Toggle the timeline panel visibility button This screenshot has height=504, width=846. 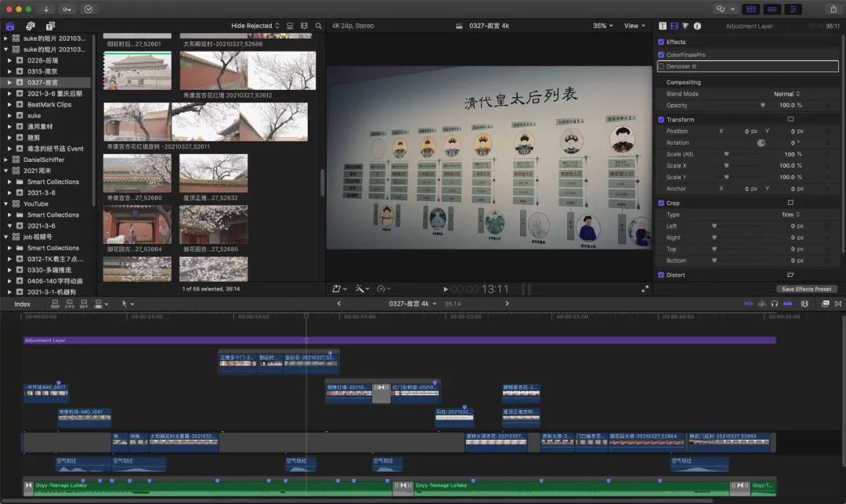(x=772, y=9)
